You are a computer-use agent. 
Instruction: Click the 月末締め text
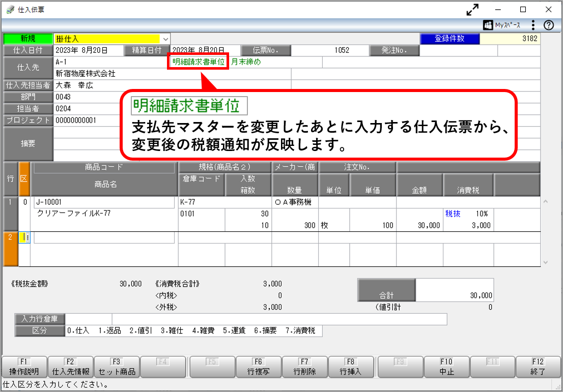tap(246, 62)
